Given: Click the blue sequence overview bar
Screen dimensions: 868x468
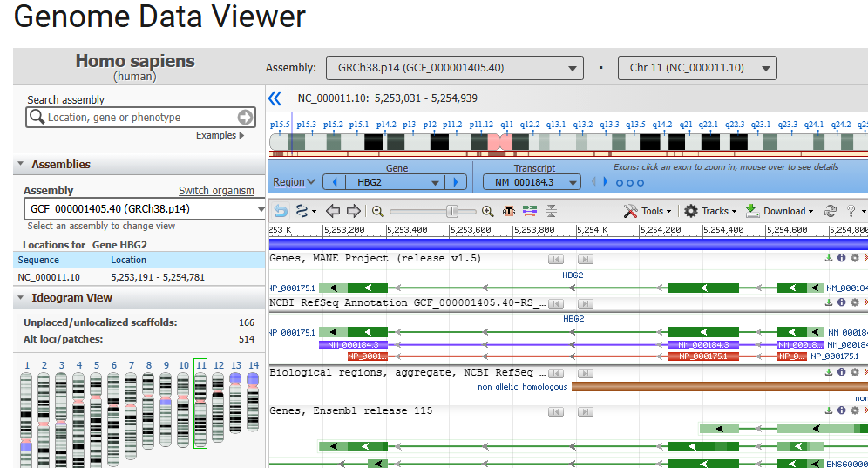Looking at the screenshot, I should [x=568, y=244].
